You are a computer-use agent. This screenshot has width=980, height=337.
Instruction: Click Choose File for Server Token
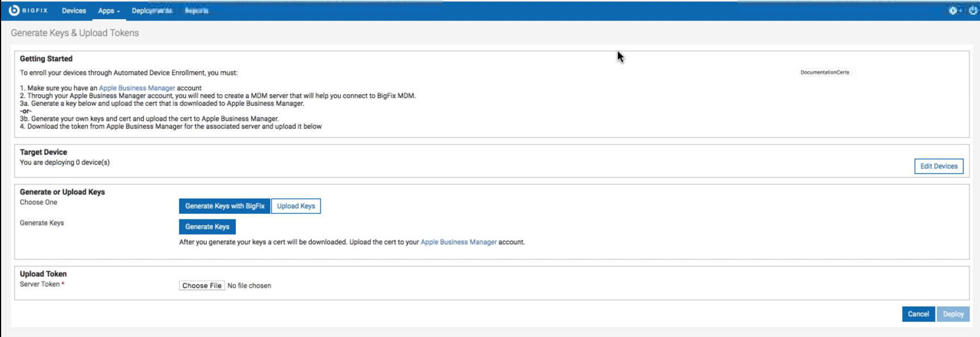[x=202, y=285]
